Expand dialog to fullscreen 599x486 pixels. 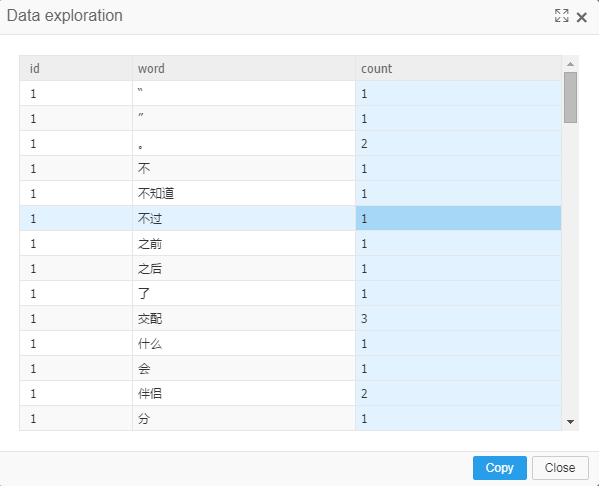562,16
